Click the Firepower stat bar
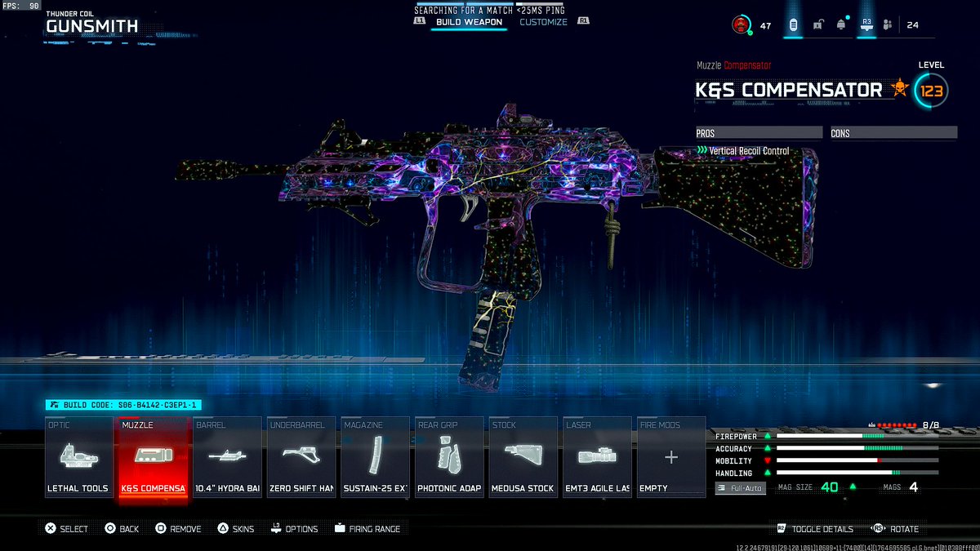This screenshot has width=980, height=551. (857, 436)
